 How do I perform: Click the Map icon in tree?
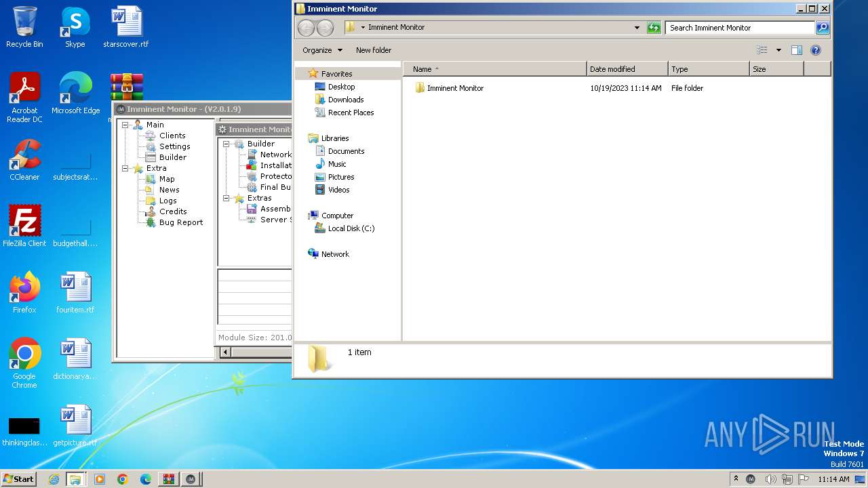click(151, 179)
